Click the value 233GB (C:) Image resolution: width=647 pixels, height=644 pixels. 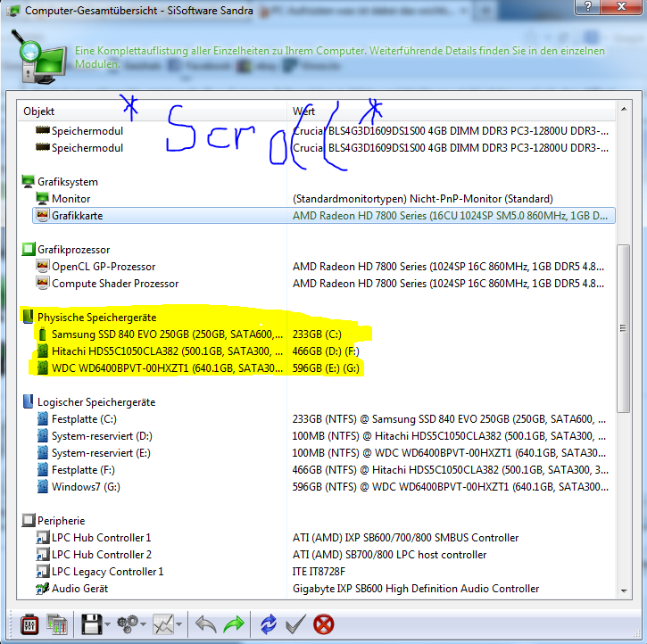(x=317, y=334)
